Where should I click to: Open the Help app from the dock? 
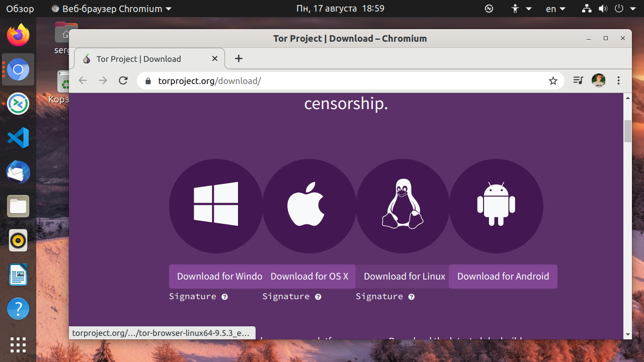coord(18,309)
